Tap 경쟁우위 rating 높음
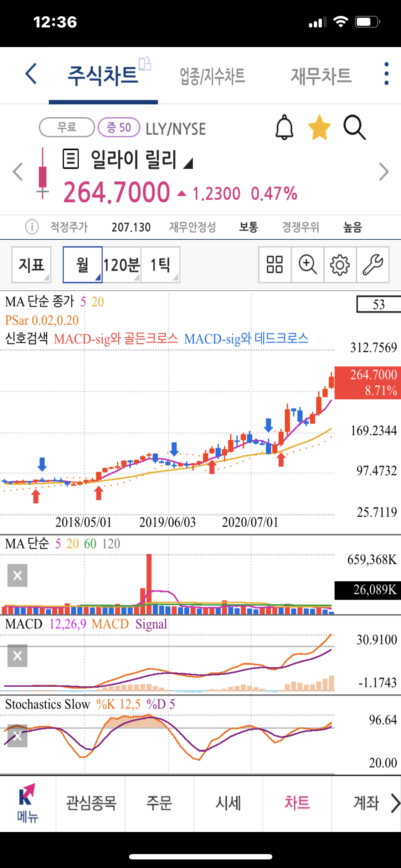The height and width of the screenshot is (868, 401). [353, 227]
